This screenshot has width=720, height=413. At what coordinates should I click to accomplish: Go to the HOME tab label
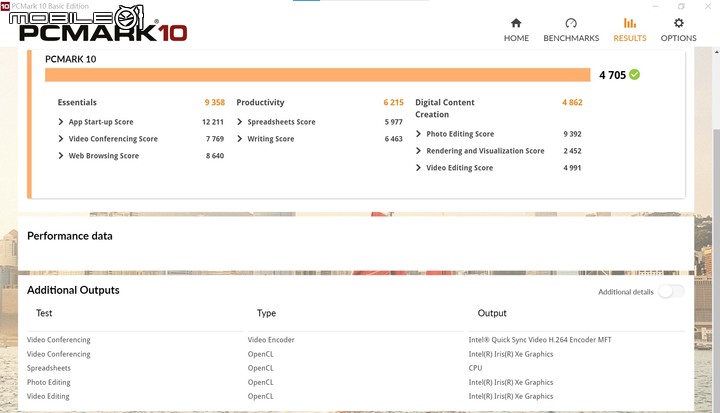click(x=516, y=38)
